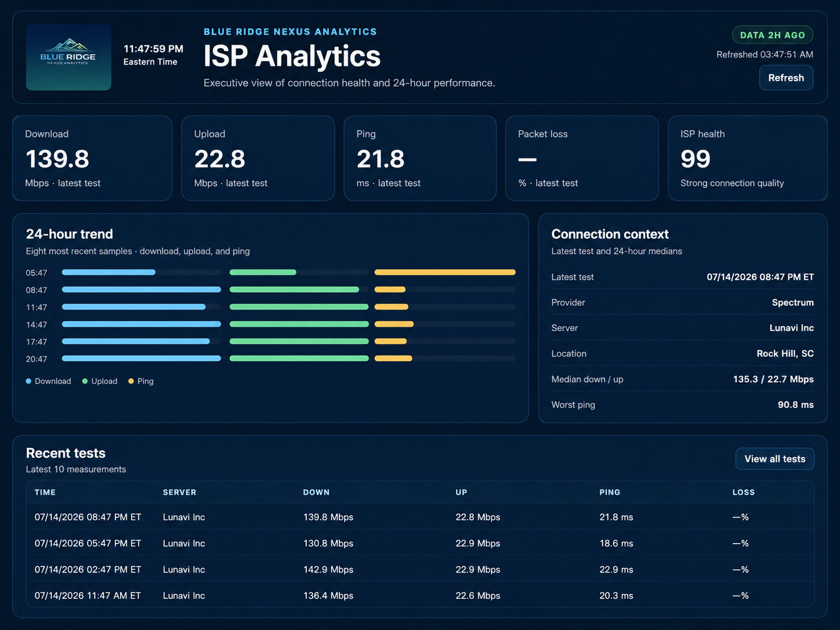840x630 pixels.
Task: Click the green Upload legend dot
Action: coord(85,381)
